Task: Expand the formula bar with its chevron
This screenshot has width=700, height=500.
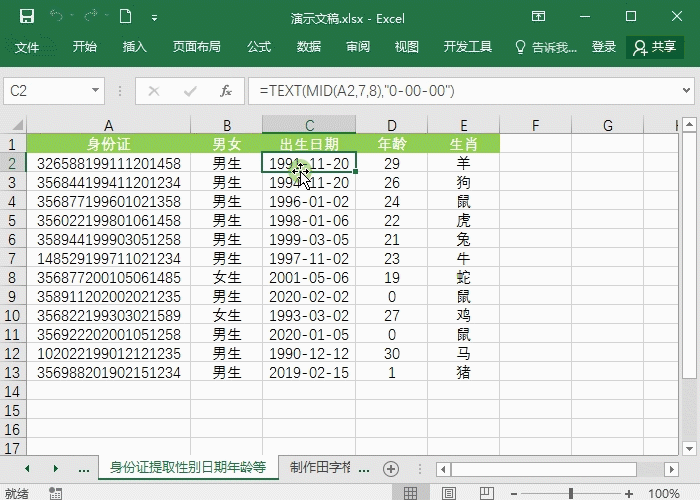Action: (686, 91)
